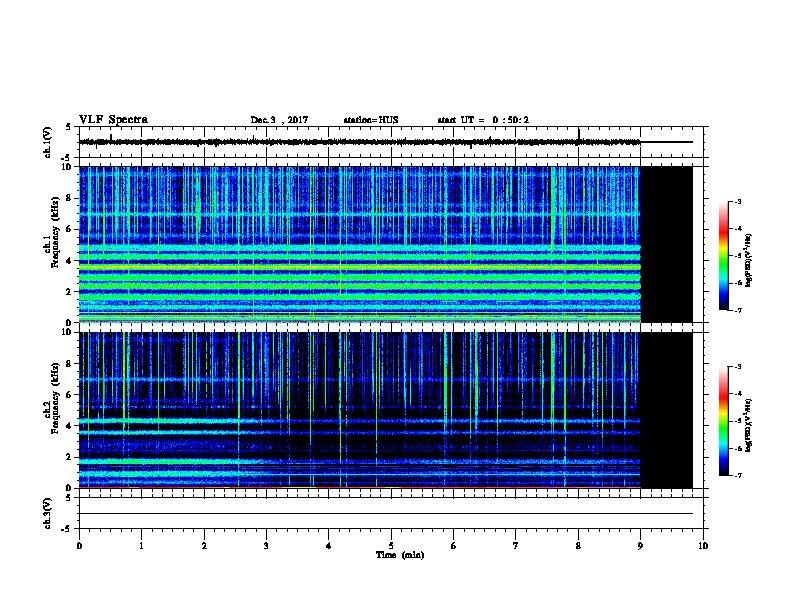
Task: Click the ch.2 spectrogram panel
Action: click(x=386, y=410)
